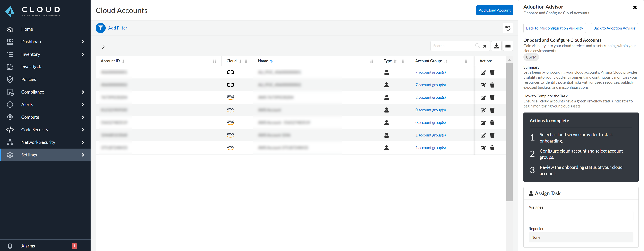Click Back to Adoption Advisor button
Screen dimensions: 644x251
[x=614, y=28]
